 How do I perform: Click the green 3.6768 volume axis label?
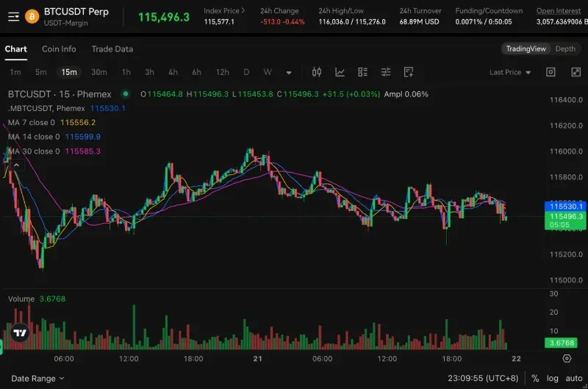pyautogui.click(x=562, y=343)
